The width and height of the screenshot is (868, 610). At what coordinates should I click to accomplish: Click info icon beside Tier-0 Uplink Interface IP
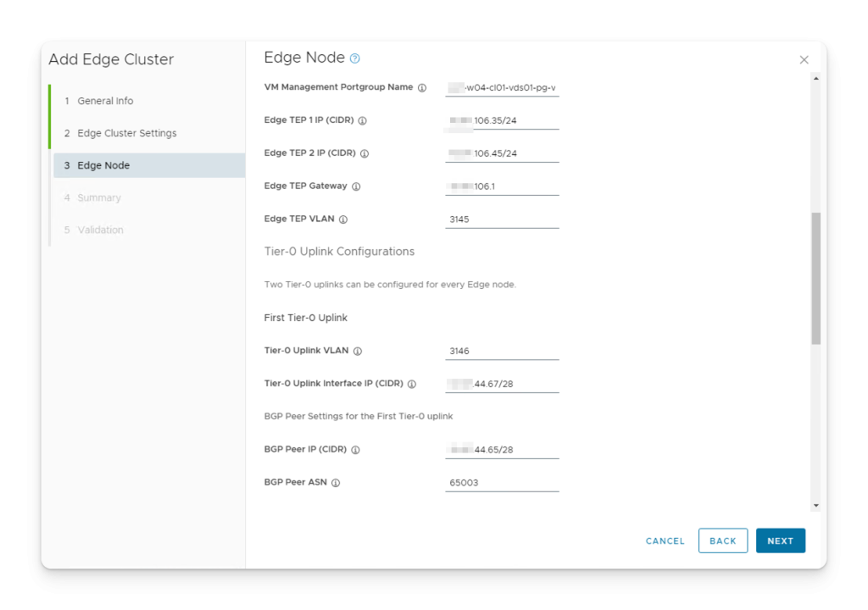click(x=412, y=385)
